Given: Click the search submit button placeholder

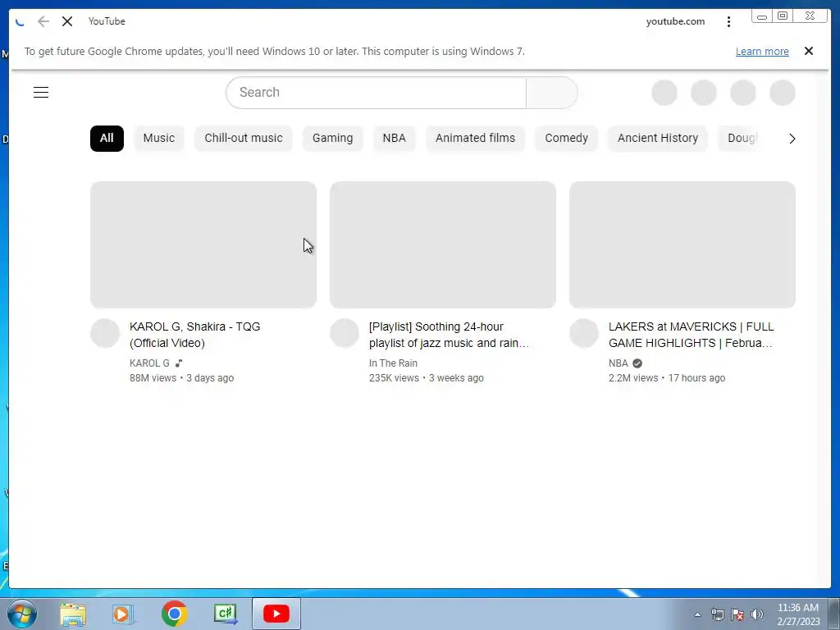Looking at the screenshot, I should 552,92.
